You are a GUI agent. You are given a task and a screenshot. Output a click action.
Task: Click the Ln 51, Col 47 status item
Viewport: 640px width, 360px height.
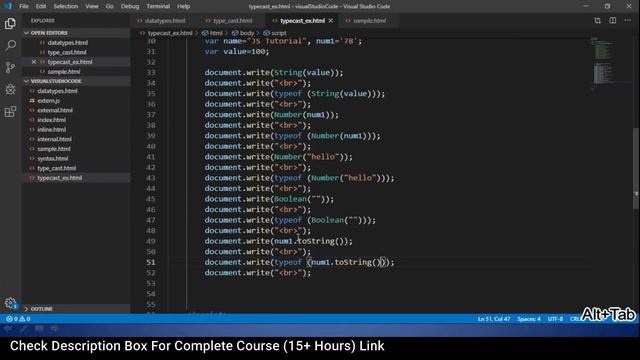tap(494, 319)
